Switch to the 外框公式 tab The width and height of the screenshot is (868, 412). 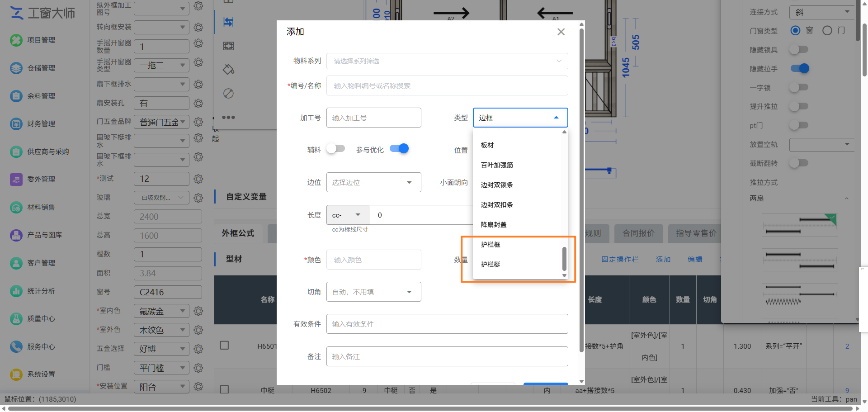(x=238, y=233)
